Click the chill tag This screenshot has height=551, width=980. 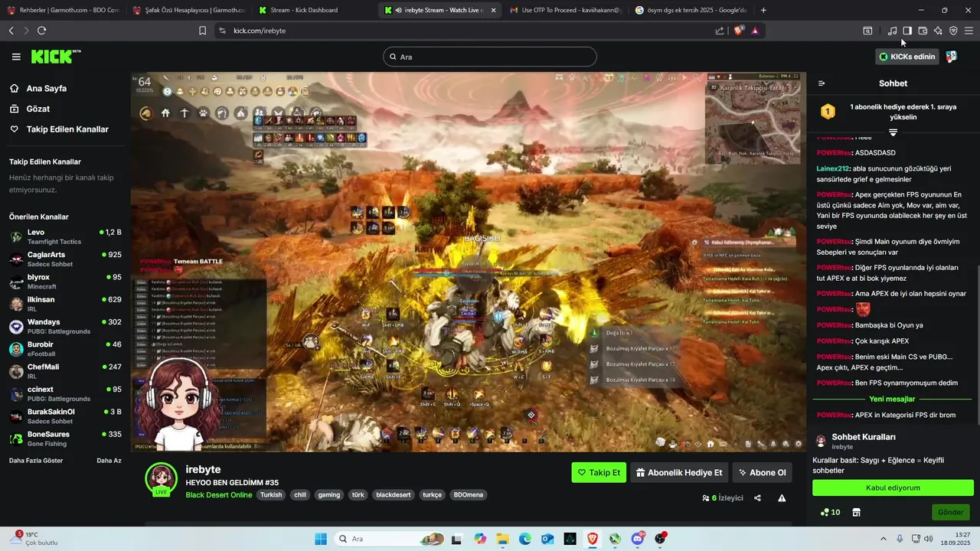300,495
